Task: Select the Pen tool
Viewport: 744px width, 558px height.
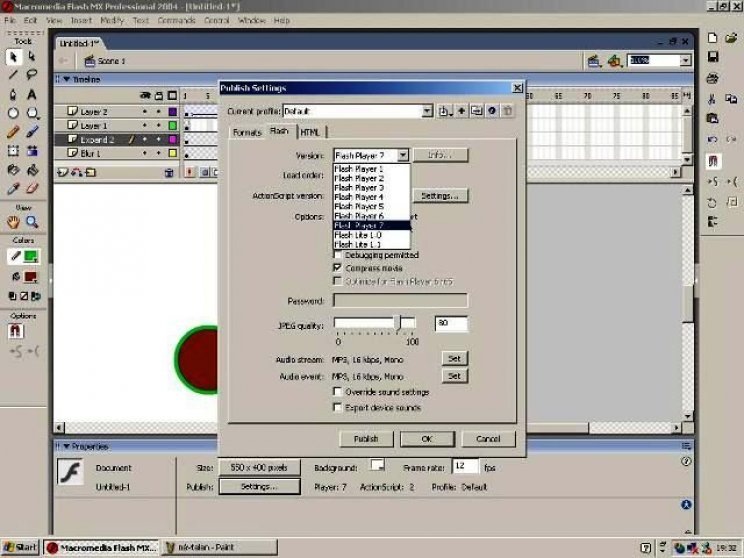Action: (x=13, y=94)
